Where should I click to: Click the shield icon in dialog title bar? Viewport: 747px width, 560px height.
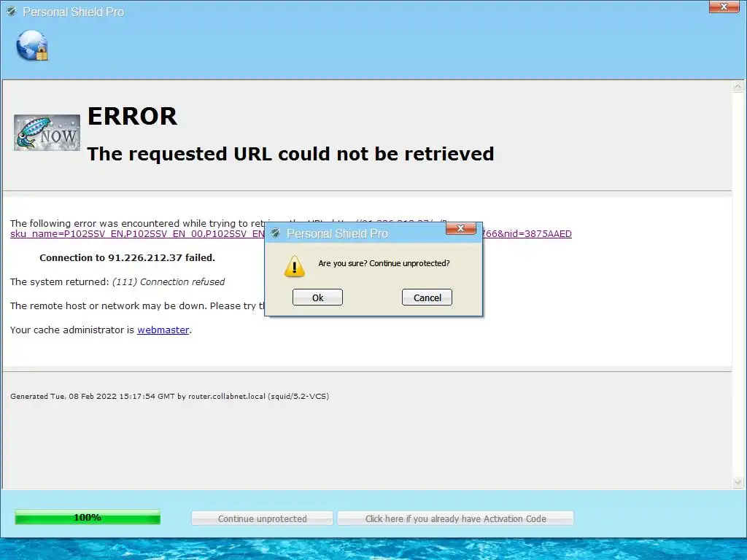click(275, 233)
